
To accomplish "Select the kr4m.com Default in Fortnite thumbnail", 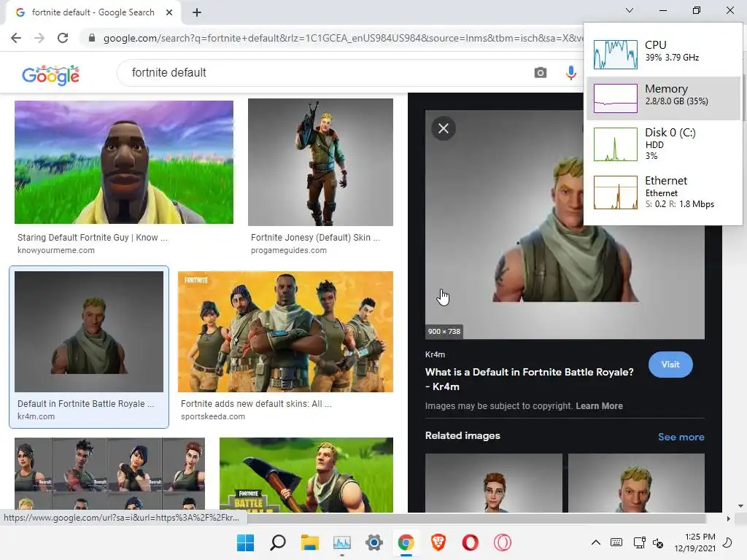I will 89,332.
